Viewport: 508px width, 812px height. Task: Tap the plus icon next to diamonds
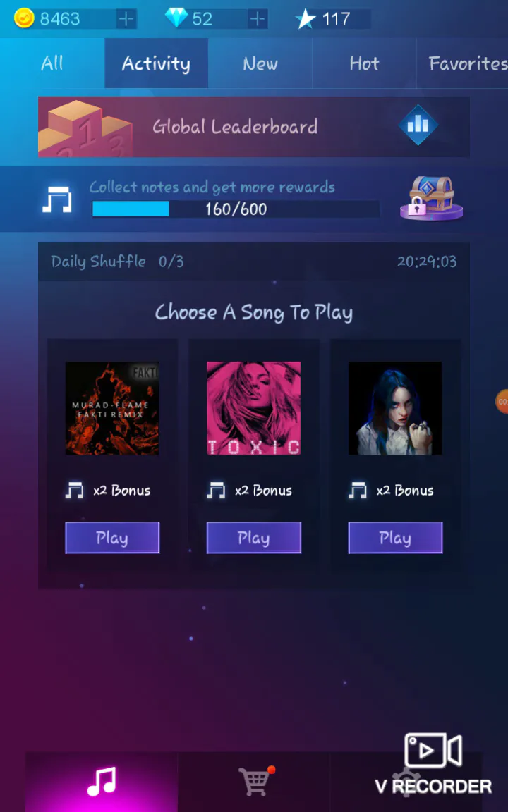point(257,19)
